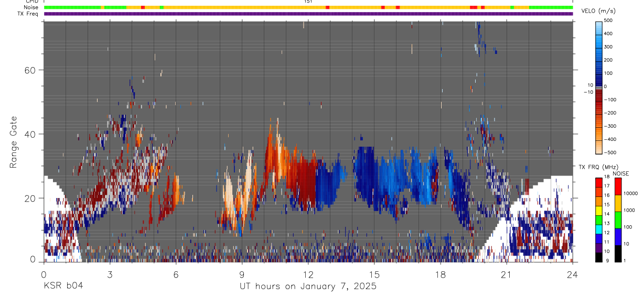
Task: Click the 'KSR b04' radar beam label
Action: point(63,286)
